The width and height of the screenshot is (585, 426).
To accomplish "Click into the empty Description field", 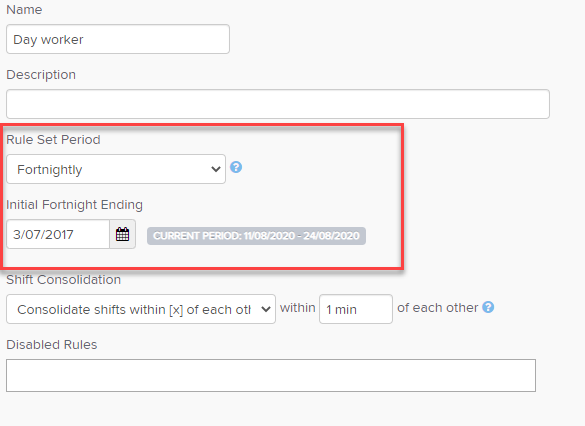I will click(278, 104).
